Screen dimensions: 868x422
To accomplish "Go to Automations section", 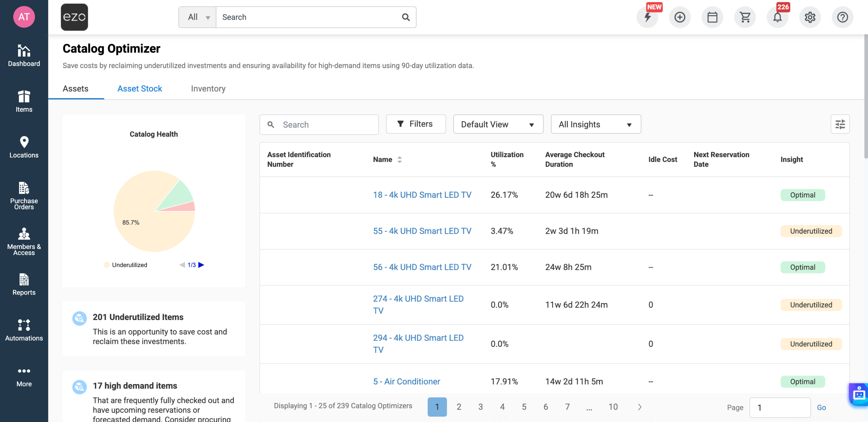I will point(24,330).
